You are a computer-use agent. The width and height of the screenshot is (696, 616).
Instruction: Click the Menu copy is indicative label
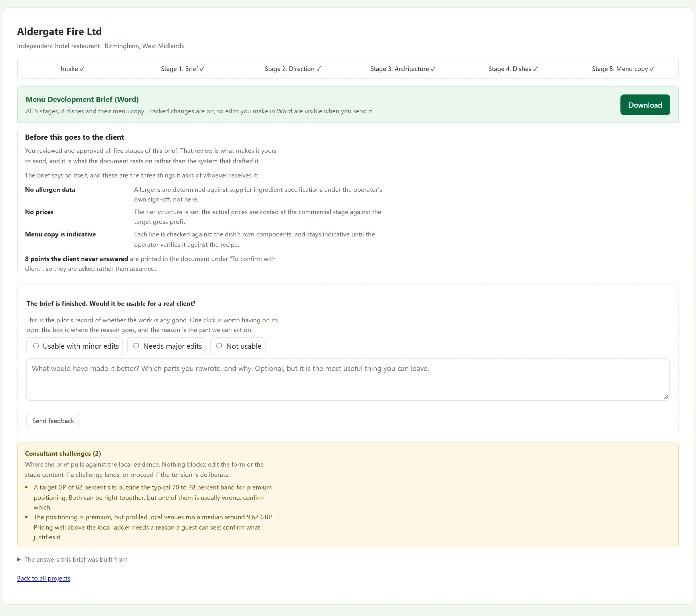tap(60, 234)
